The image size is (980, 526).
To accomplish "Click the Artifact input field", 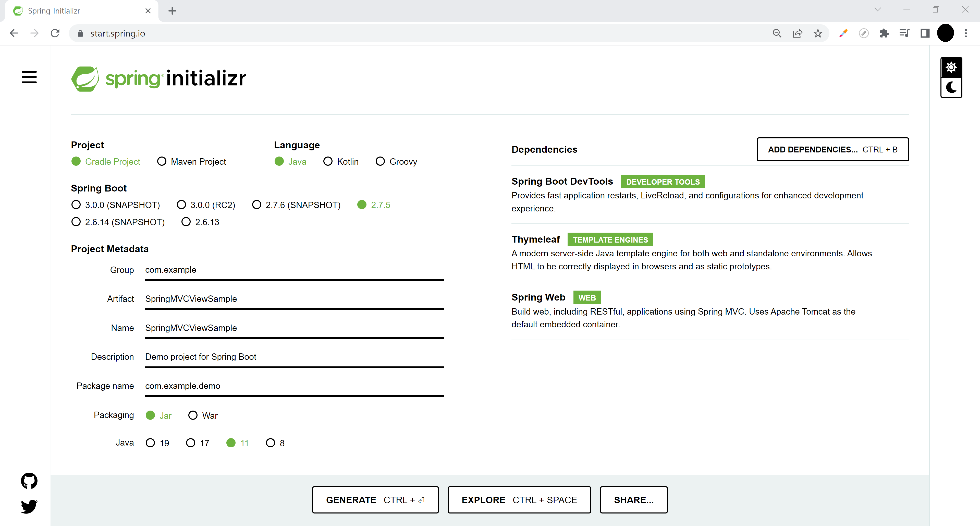I will 294,299.
